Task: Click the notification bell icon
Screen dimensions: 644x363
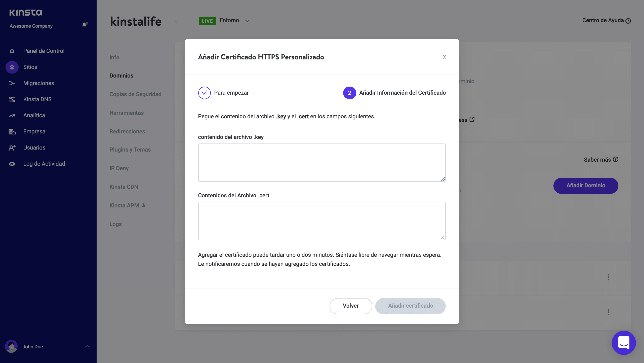Action: pos(85,25)
